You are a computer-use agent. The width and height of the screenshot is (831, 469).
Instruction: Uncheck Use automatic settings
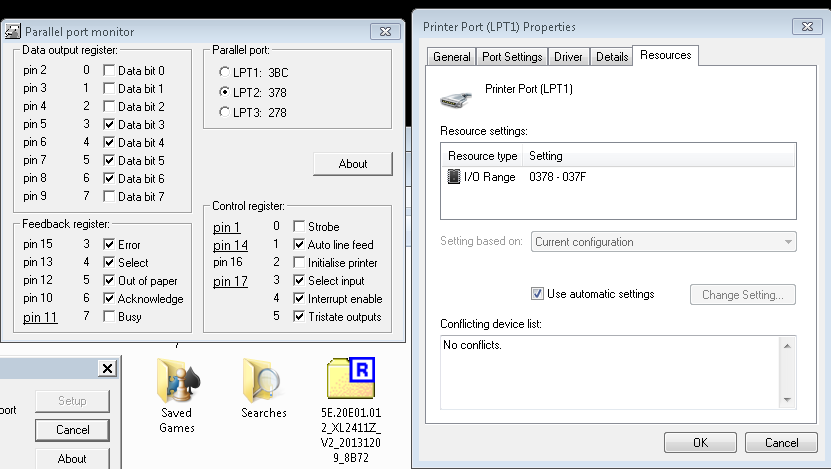pos(538,294)
